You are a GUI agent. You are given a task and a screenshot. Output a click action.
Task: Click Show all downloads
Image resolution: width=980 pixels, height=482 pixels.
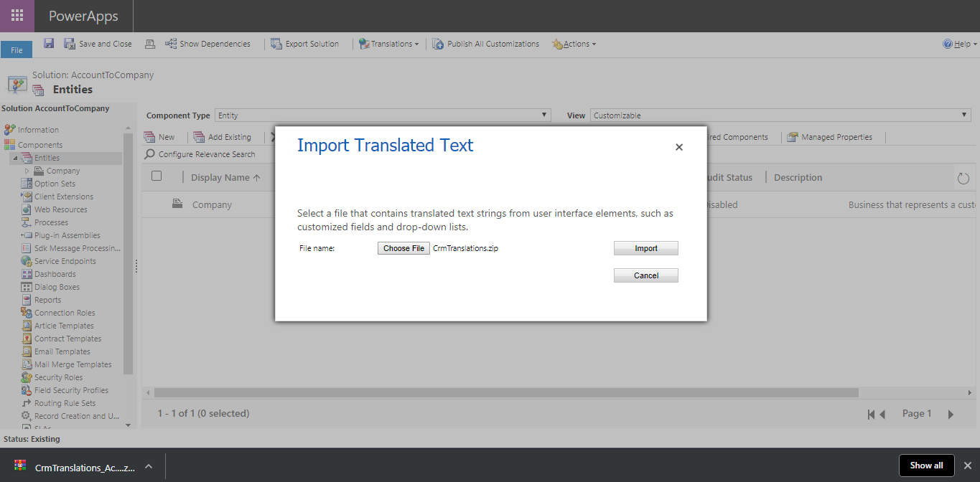(926, 466)
